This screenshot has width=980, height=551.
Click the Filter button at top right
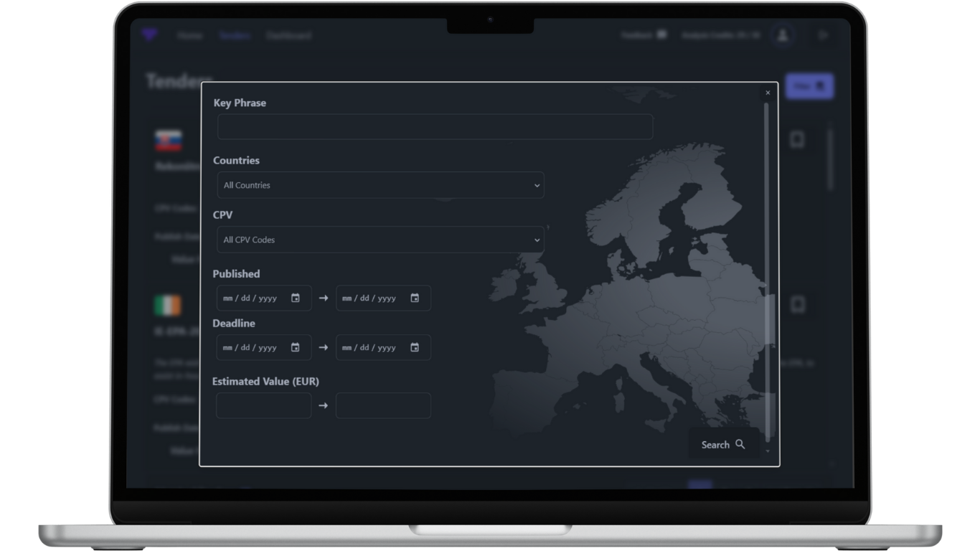(x=809, y=85)
